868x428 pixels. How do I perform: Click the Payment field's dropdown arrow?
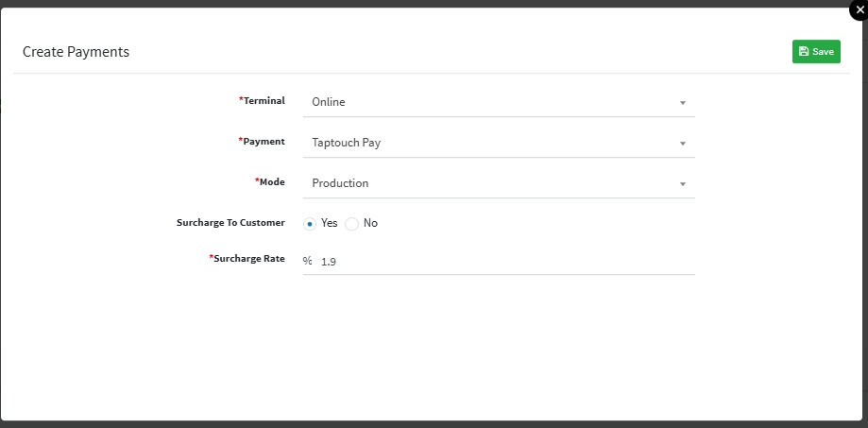click(682, 144)
